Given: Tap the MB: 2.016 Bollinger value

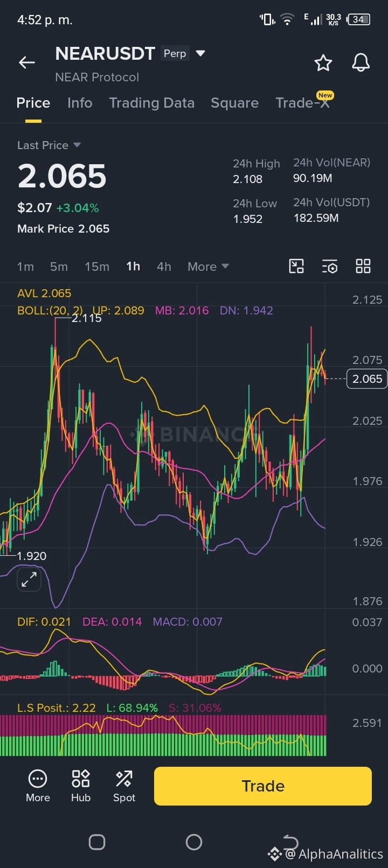Looking at the screenshot, I should 182,311.
